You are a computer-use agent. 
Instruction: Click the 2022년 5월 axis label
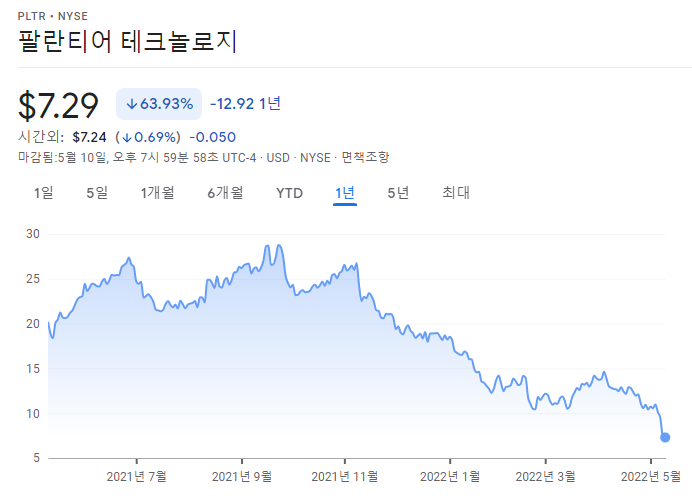coord(651,477)
